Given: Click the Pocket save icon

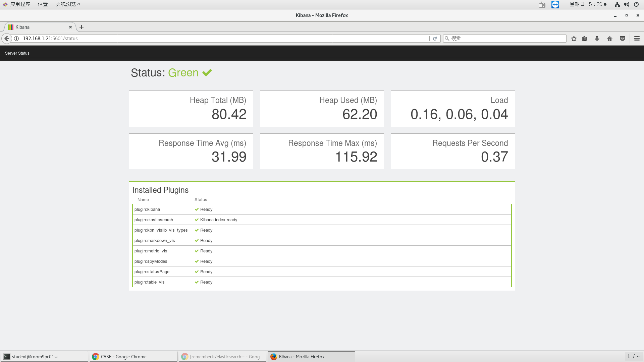Looking at the screenshot, I should (x=623, y=39).
